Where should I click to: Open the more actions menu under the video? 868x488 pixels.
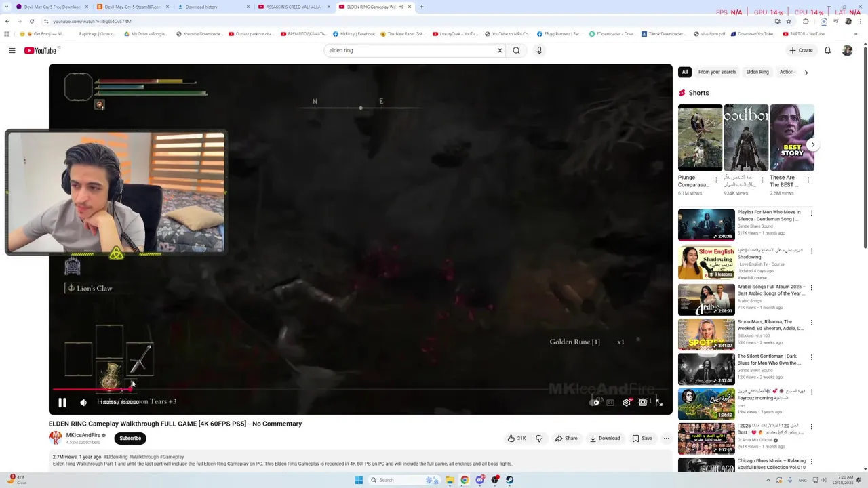(x=666, y=439)
